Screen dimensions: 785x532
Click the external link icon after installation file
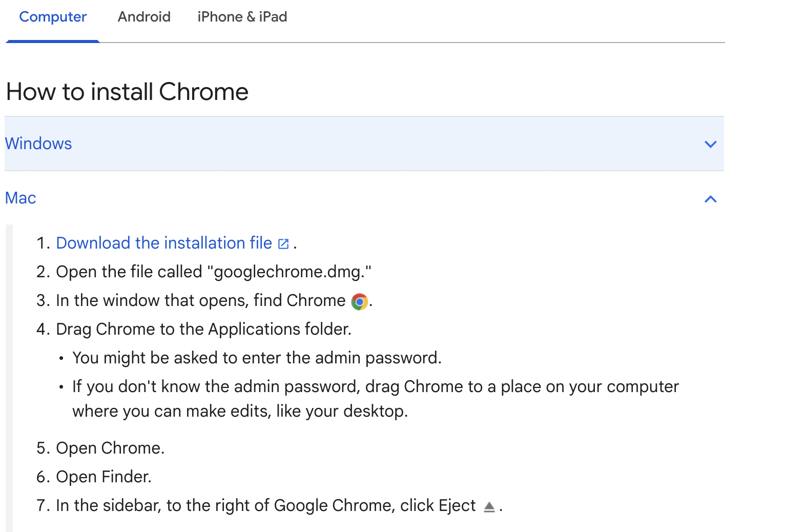point(283,244)
